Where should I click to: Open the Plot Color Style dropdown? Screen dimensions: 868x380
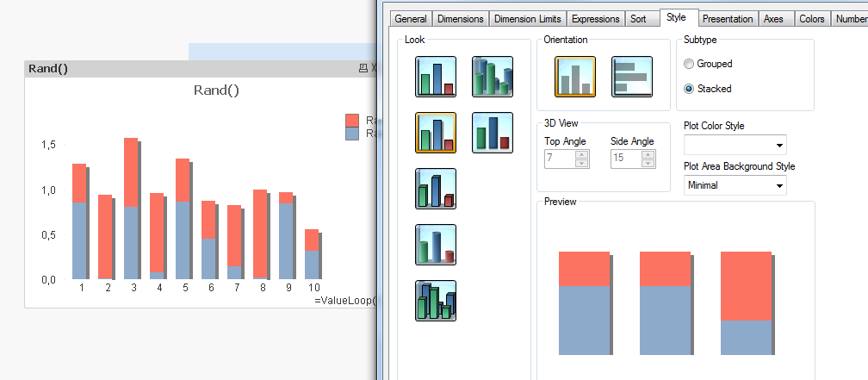(735, 145)
